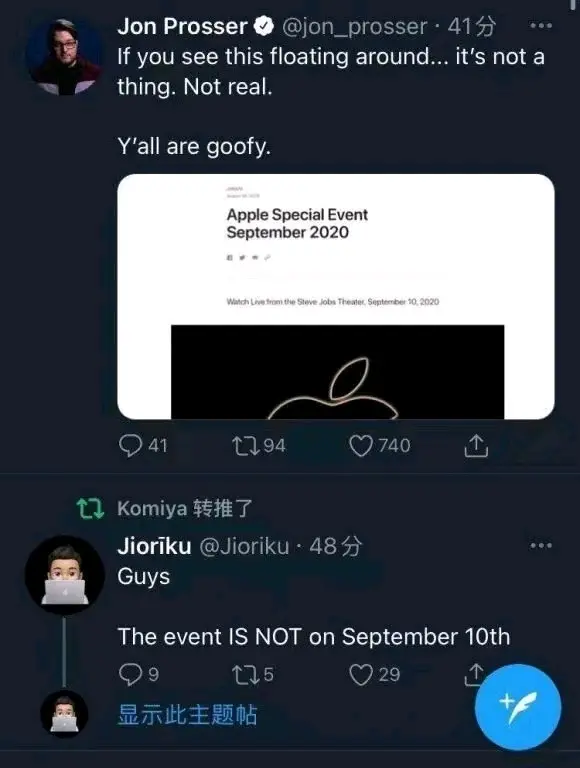This screenshot has width=580, height=768.
Task: Open Jon Prosser's profile avatar
Action: 64,56
